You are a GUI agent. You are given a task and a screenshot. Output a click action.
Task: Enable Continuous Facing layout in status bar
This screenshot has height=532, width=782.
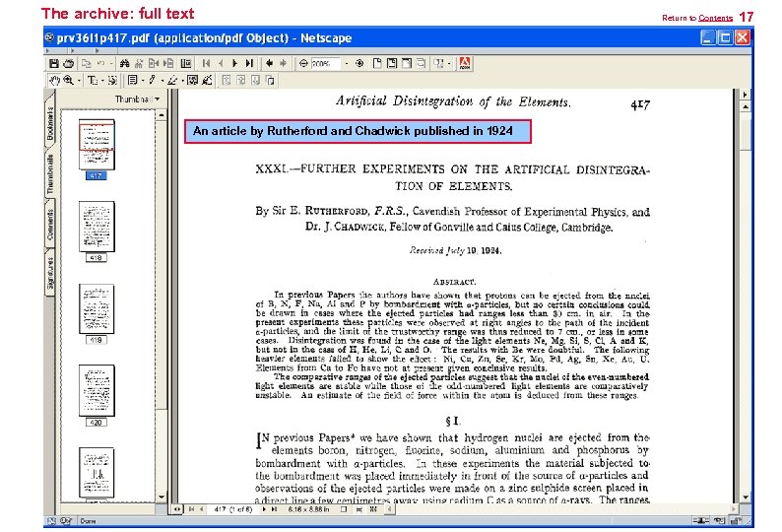tap(373, 509)
